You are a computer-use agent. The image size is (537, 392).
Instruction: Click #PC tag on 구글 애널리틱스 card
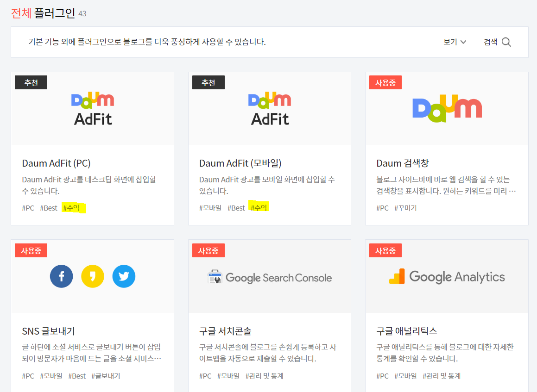(382, 376)
